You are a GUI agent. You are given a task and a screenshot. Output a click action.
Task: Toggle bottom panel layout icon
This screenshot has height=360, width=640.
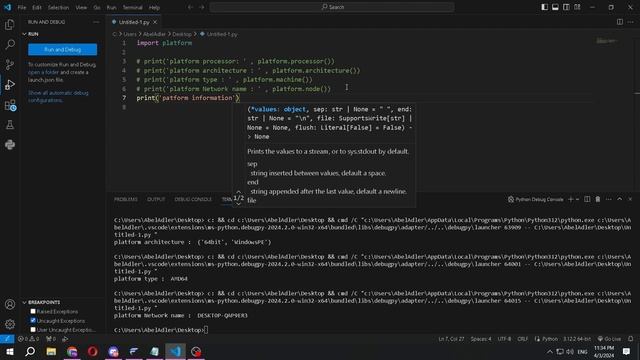pyautogui.click(x=555, y=7)
